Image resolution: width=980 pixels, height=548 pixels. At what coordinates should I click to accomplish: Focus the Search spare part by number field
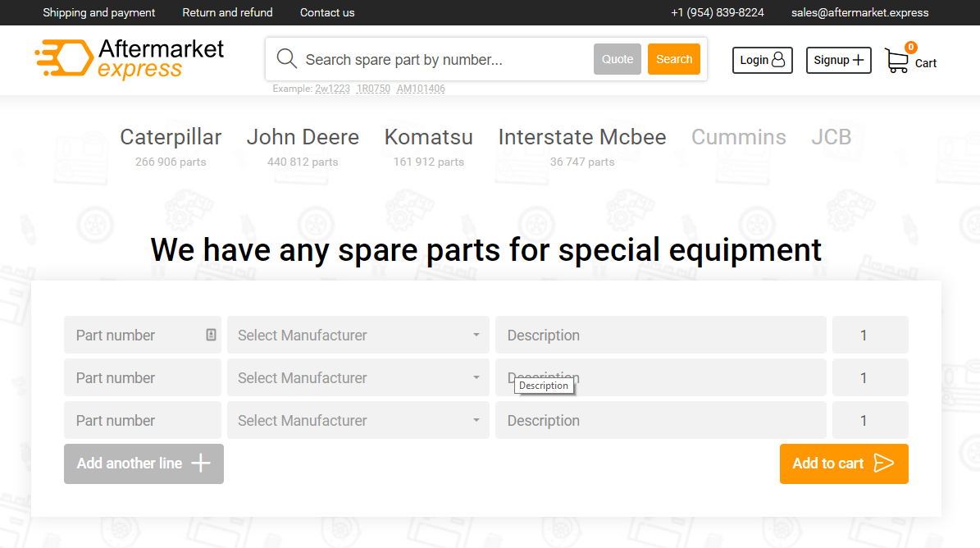[445, 59]
